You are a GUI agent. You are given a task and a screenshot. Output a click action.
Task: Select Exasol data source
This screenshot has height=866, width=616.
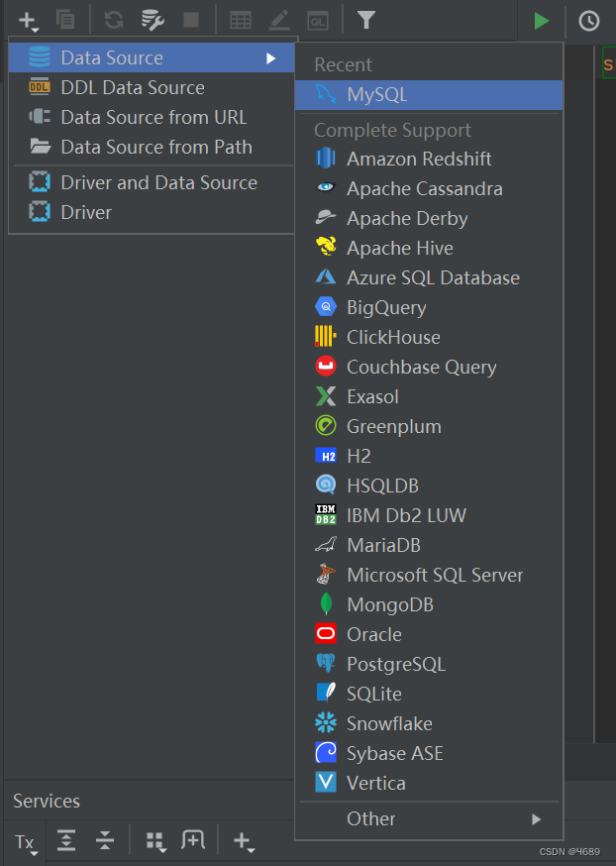click(429, 396)
